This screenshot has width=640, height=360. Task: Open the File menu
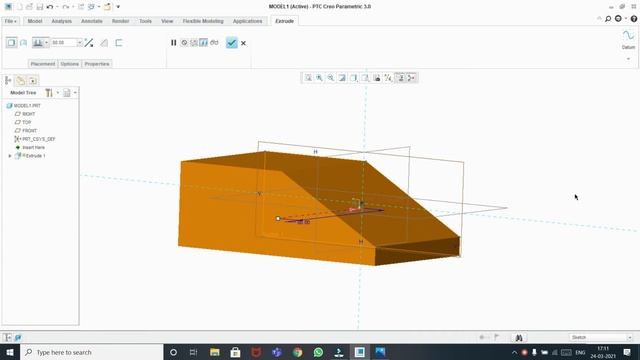(11, 21)
